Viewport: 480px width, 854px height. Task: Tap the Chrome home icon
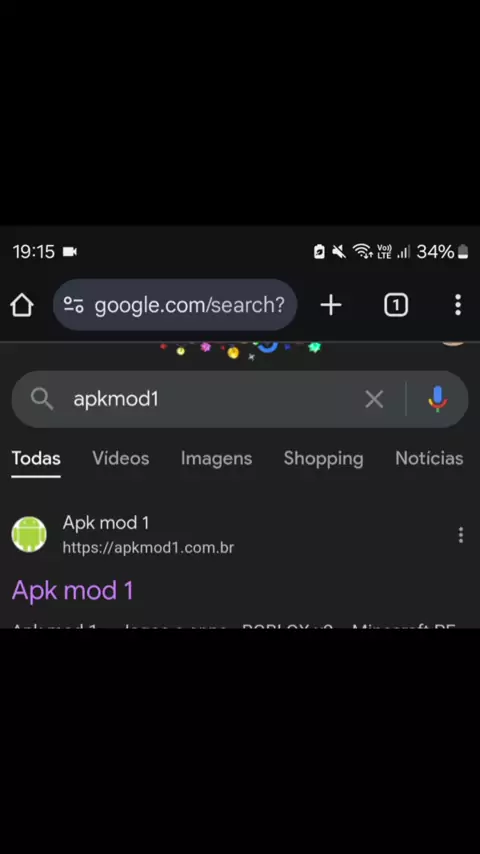click(x=22, y=305)
